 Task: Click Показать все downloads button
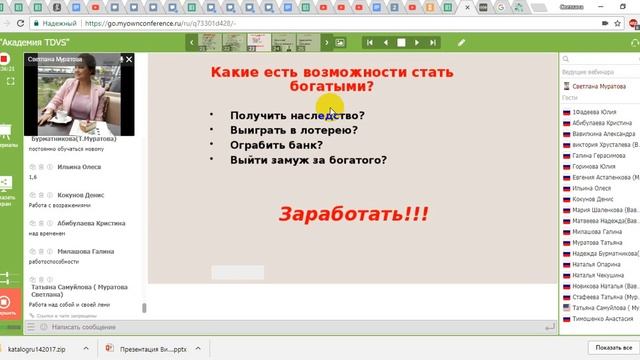(614, 348)
